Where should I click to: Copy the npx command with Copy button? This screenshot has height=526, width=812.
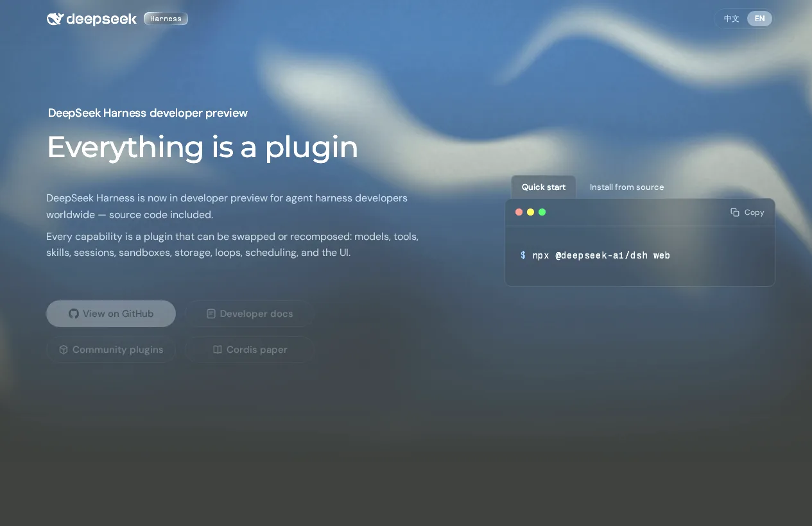(747, 212)
